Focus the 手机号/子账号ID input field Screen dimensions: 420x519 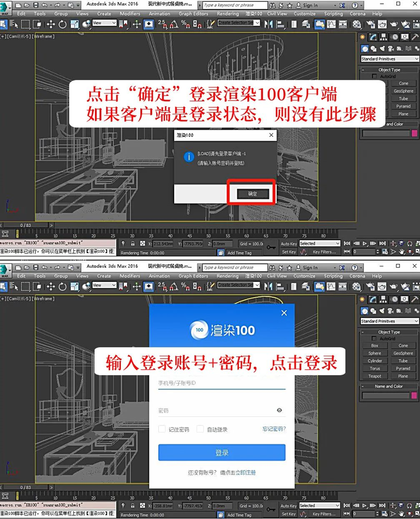coord(221,383)
